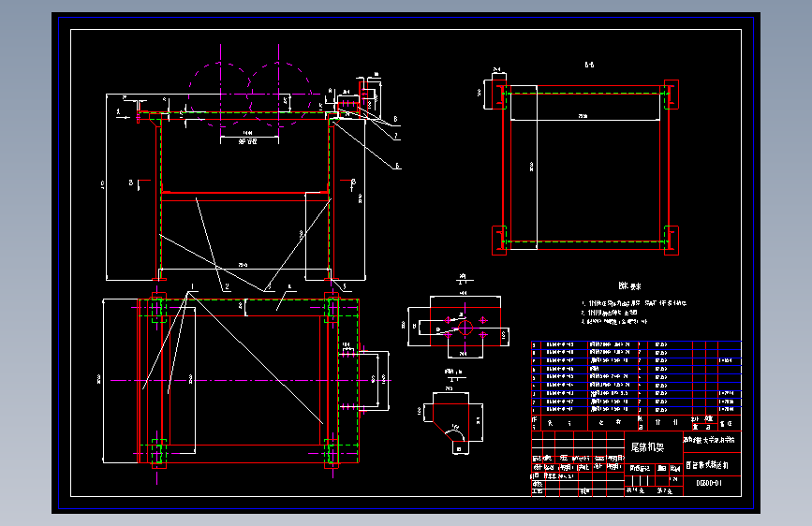Viewport: 812px width, 526px height.
Task: Select part callout number 2
Action: [x=227, y=286]
